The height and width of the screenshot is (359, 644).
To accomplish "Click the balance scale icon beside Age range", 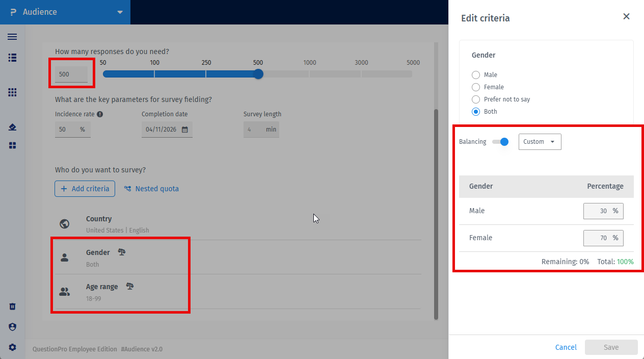I will (130, 286).
